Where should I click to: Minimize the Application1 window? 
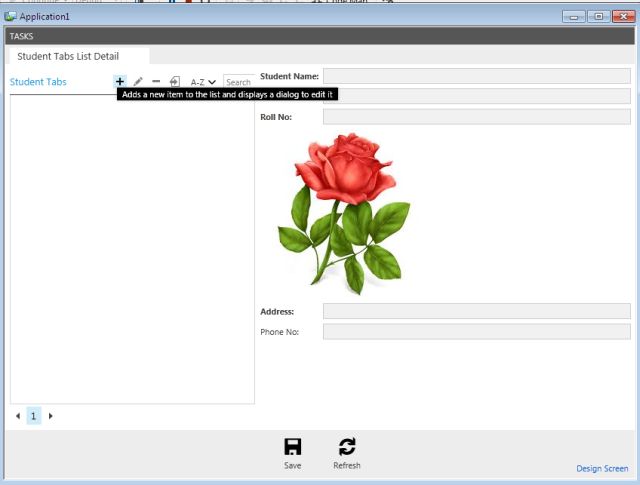coord(573,16)
